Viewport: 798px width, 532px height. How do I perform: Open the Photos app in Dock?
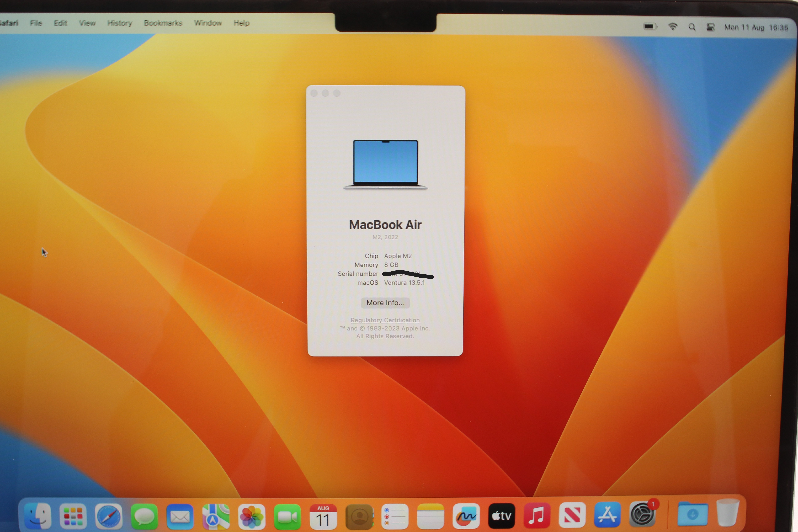252,516
